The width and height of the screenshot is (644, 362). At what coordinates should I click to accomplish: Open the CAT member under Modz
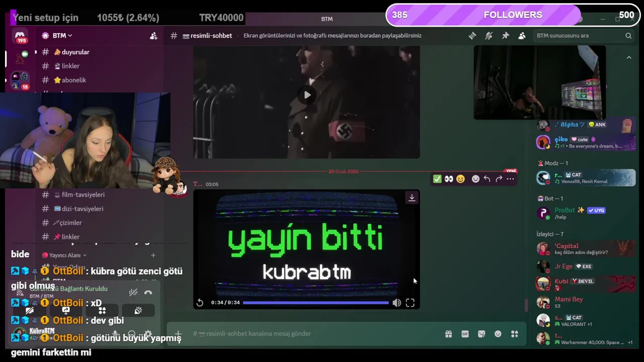tap(586, 177)
